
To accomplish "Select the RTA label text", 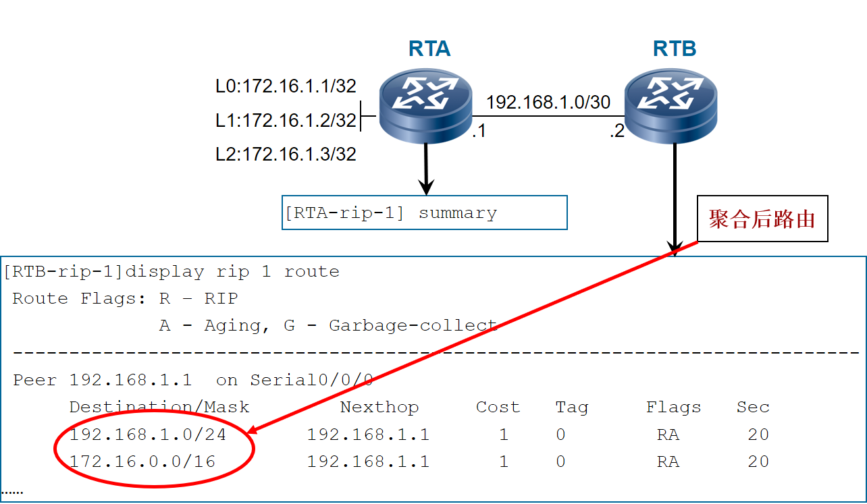I will coord(429,49).
